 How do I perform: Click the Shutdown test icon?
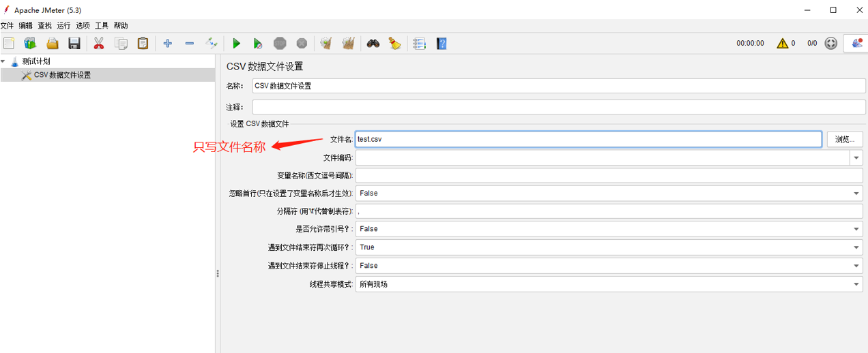[302, 43]
